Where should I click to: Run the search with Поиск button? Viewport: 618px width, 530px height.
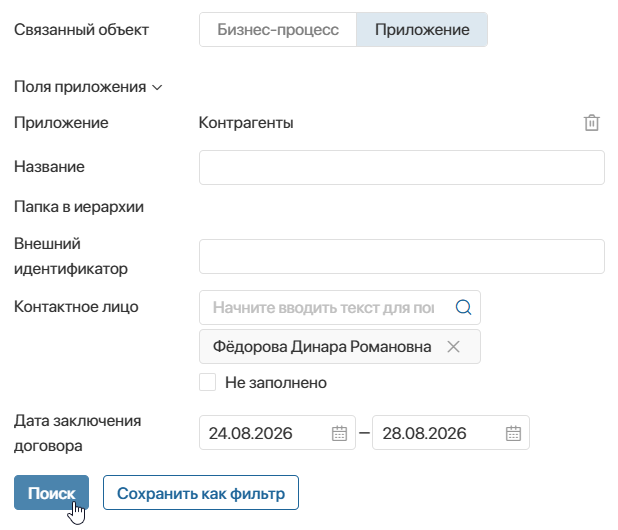[51, 493]
